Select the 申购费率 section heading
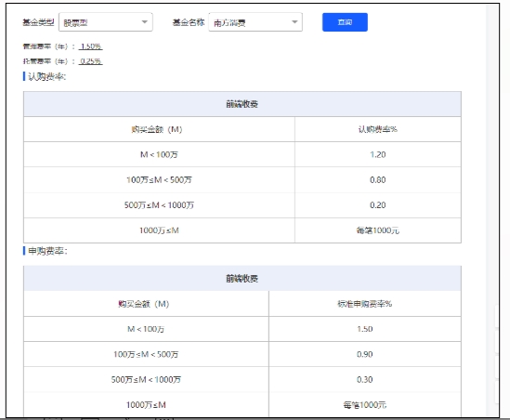Screen dimensions: 510x420 47,251
